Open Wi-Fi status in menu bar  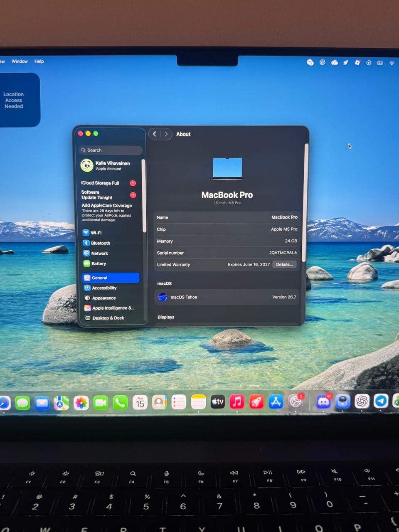(392, 63)
